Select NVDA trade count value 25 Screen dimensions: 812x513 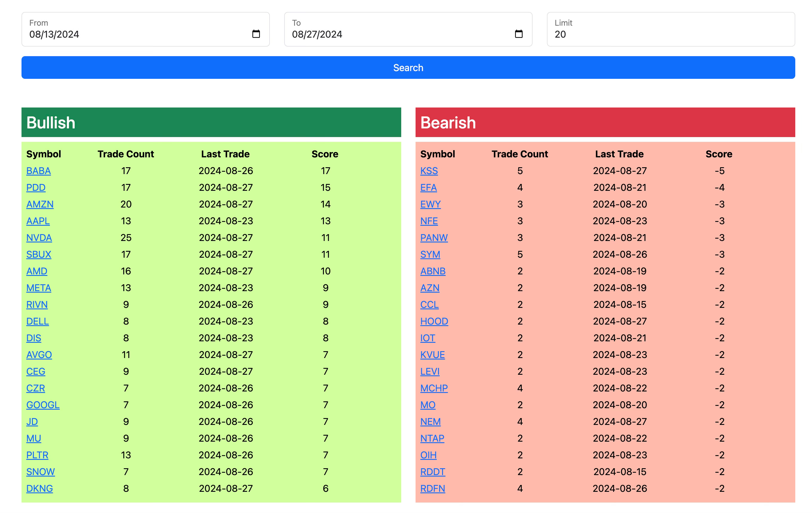pos(126,238)
